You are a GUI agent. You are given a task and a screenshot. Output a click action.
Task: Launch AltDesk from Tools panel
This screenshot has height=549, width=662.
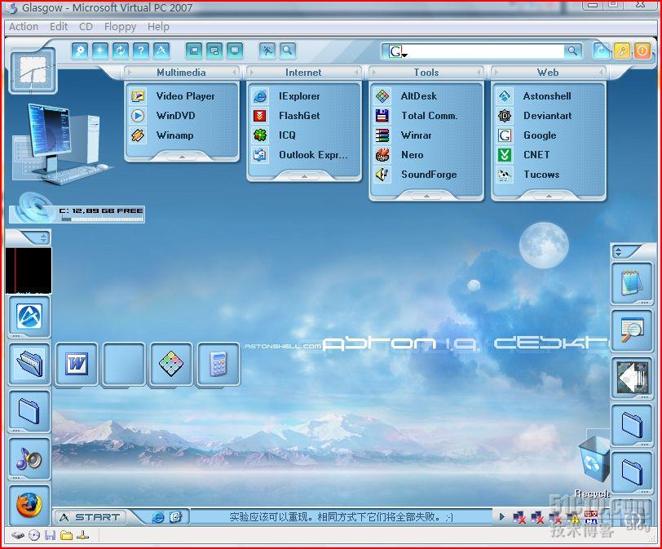[x=426, y=96]
